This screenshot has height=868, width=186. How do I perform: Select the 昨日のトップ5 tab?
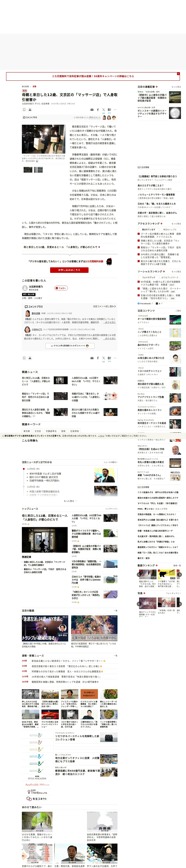tap(170, 229)
